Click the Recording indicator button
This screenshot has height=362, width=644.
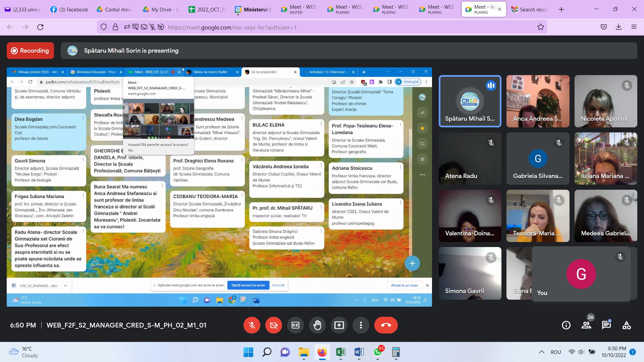coord(30,51)
